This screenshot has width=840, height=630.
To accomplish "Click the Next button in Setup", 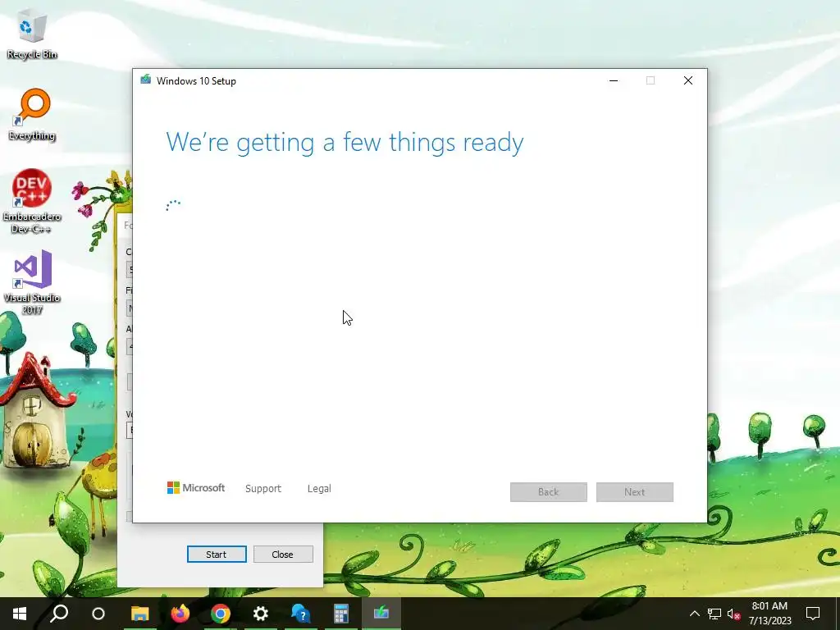I will coord(635,492).
